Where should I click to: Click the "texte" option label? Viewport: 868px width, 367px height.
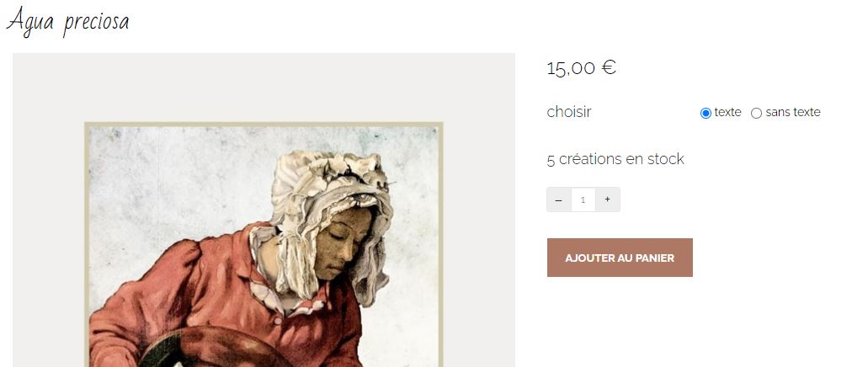[x=727, y=112]
